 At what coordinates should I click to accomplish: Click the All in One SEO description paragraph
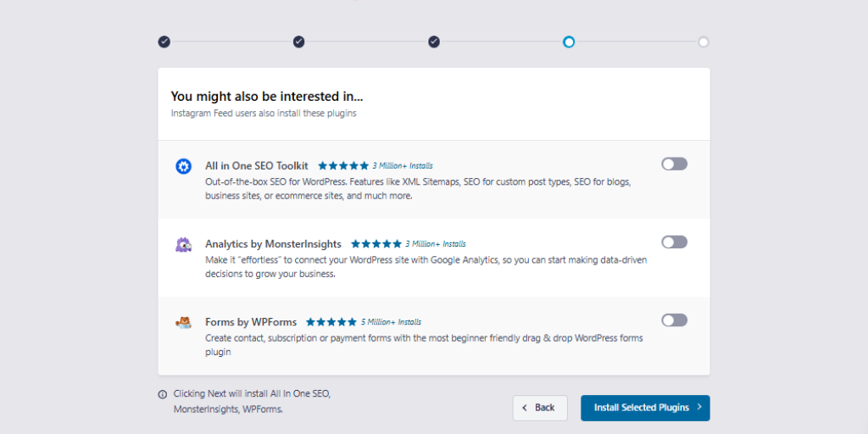418,189
